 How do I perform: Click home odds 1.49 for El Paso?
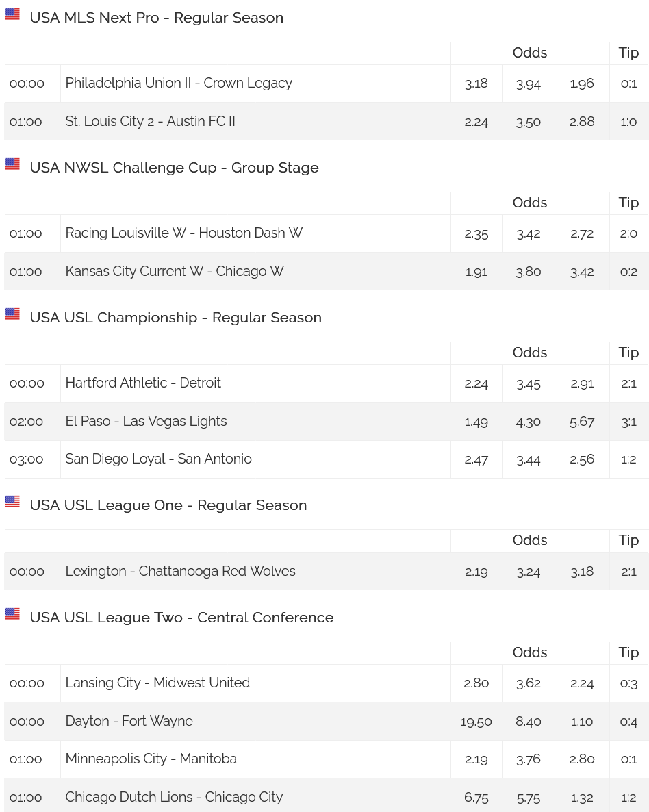[x=476, y=422]
